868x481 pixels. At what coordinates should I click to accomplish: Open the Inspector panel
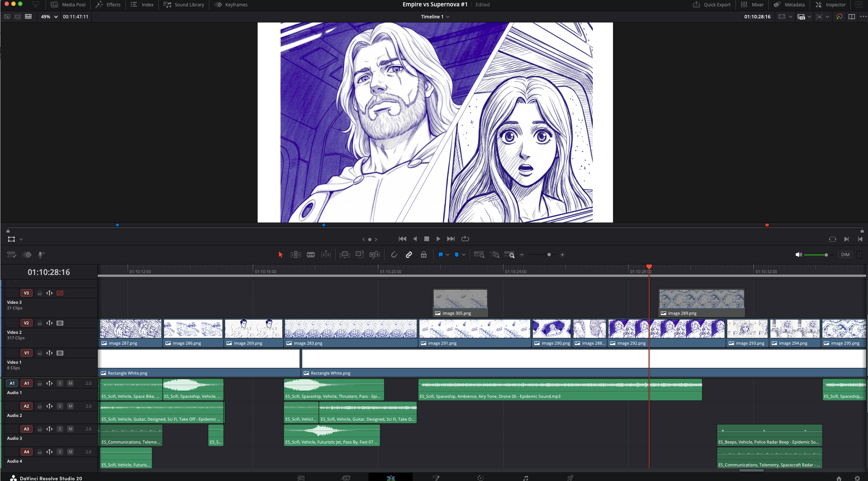[x=831, y=4]
